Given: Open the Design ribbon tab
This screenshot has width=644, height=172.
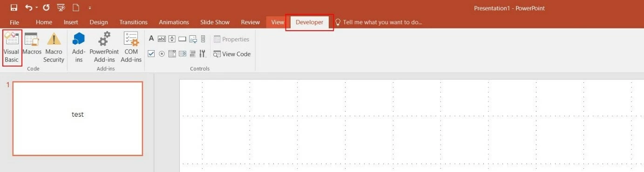Looking at the screenshot, I should 99,22.
